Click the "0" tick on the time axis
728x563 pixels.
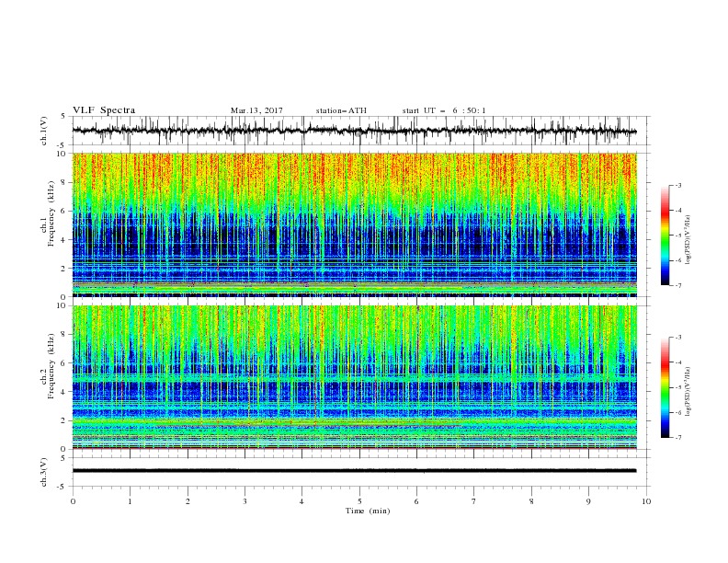[x=73, y=501]
